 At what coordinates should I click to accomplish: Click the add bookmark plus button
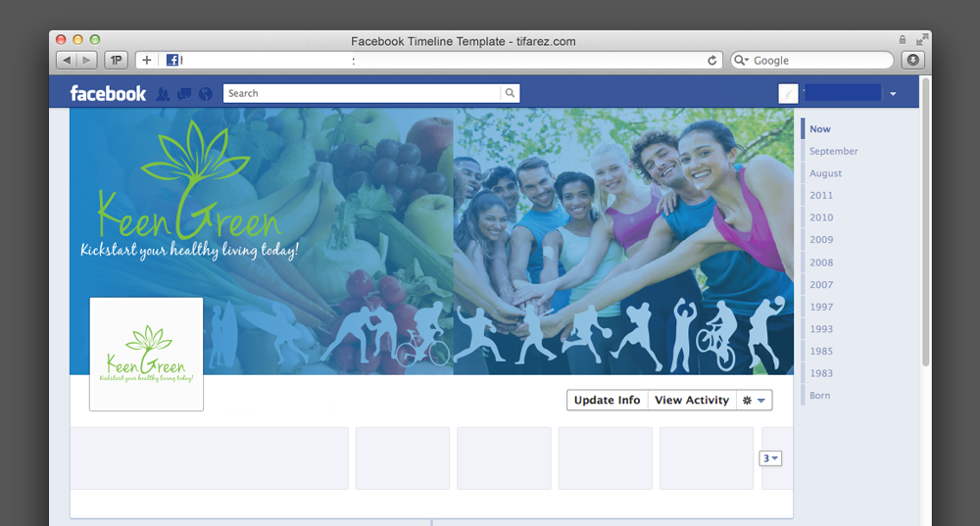147,61
